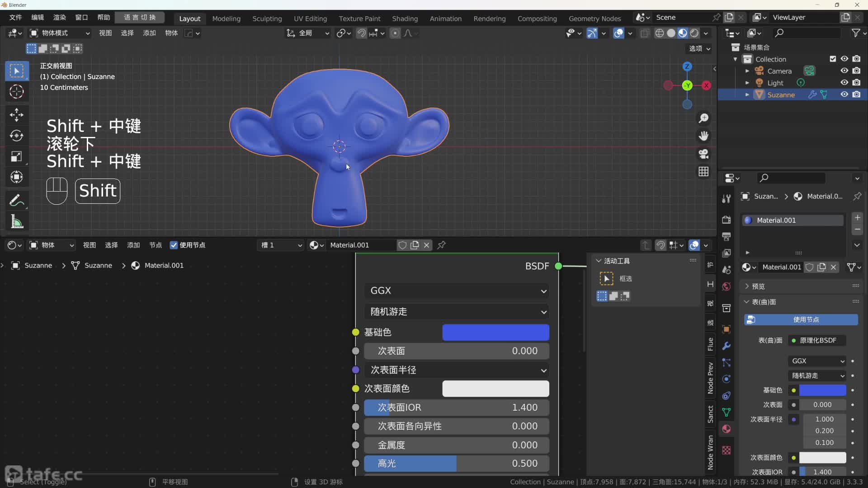Viewport: 868px width, 488px height.
Task: Click Subsurface Color white swatch in node
Action: point(495,389)
